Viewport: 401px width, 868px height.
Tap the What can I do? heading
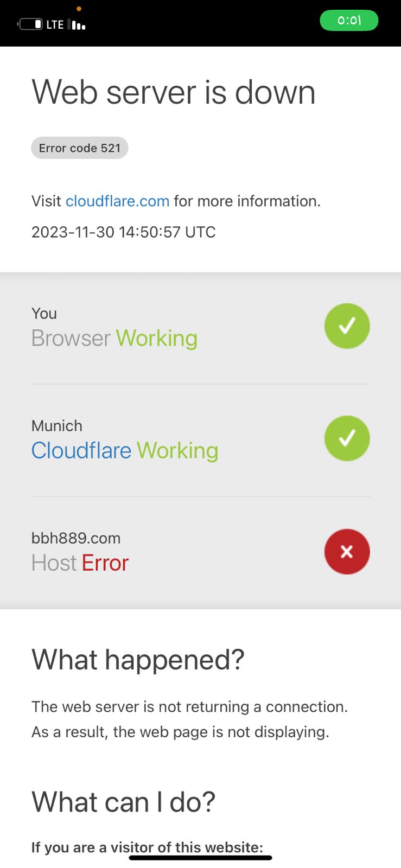124,802
